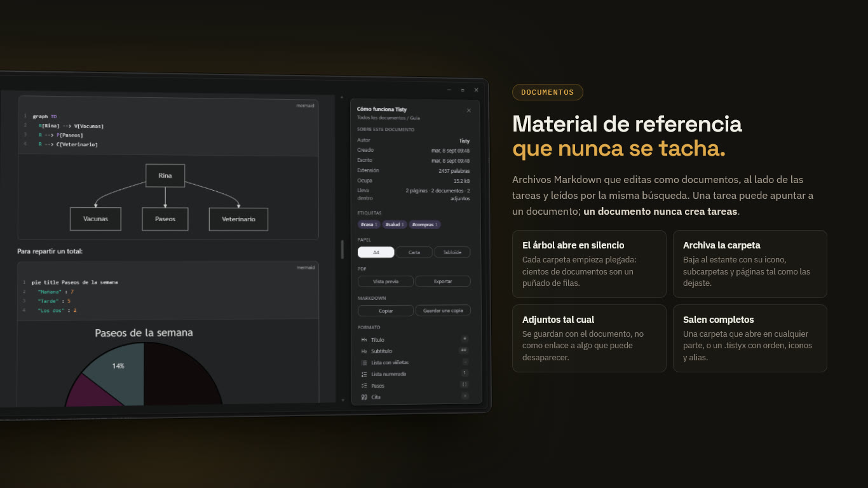Click the scroll-up arrow of the editor

(342, 98)
